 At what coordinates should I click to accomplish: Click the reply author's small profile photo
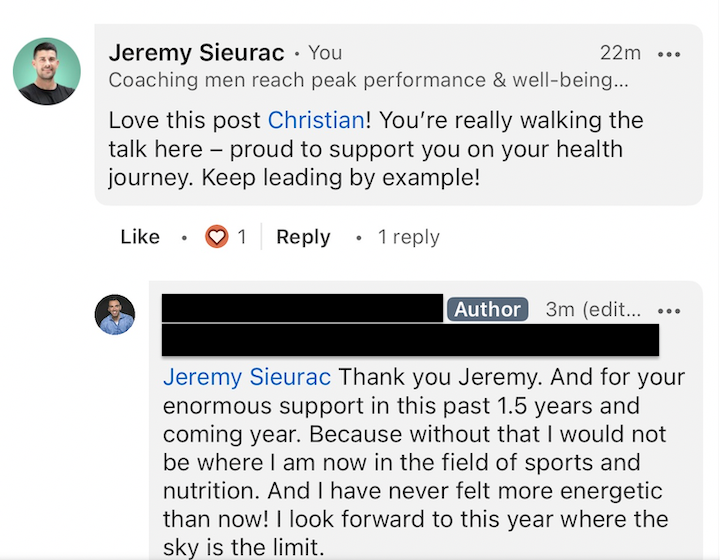(115, 315)
